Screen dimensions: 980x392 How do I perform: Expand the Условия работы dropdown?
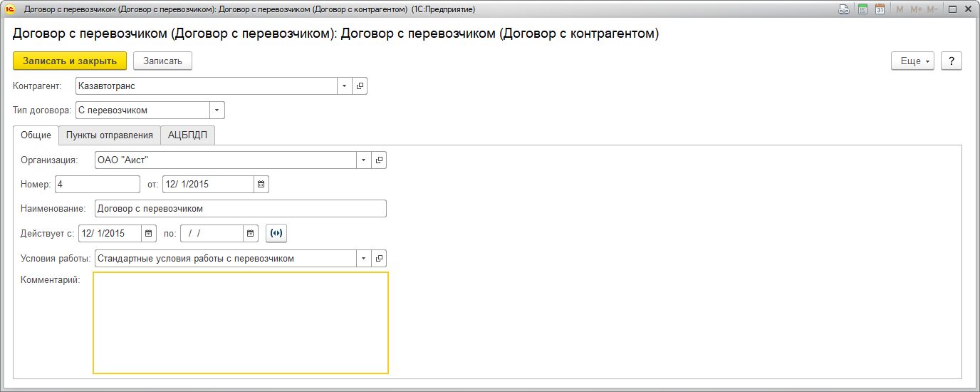364,259
